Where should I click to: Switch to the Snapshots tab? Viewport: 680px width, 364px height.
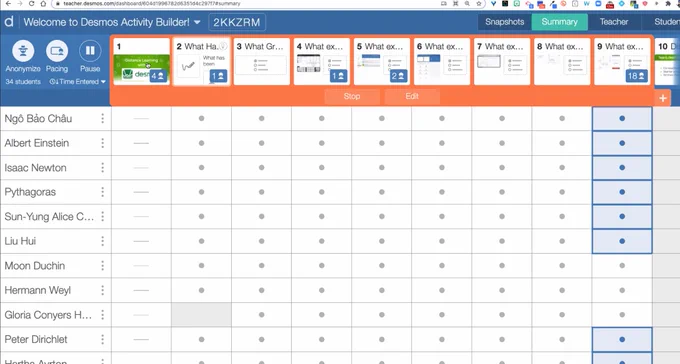pyautogui.click(x=504, y=22)
